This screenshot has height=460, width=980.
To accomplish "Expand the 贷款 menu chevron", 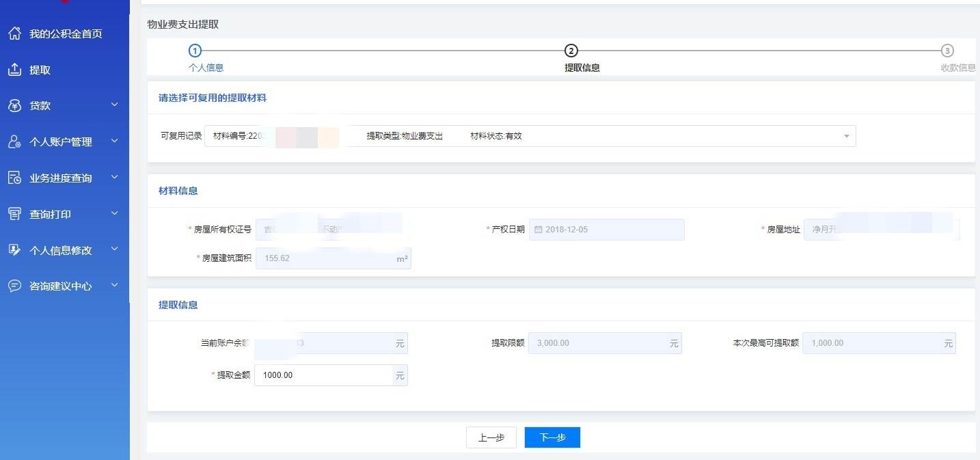I will [x=114, y=105].
